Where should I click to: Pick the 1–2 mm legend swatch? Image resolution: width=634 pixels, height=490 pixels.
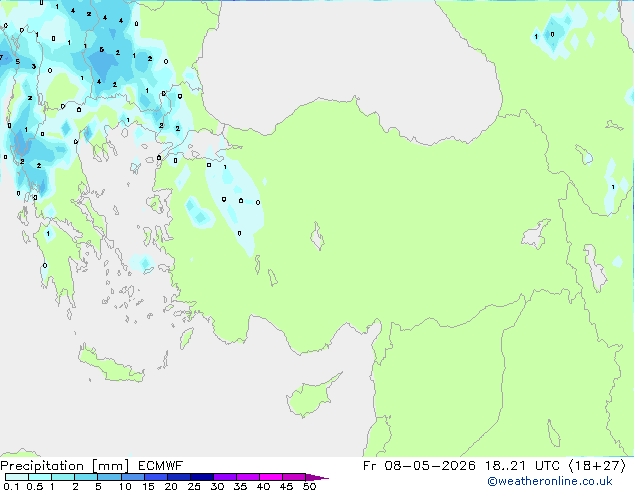tap(63, 477)
